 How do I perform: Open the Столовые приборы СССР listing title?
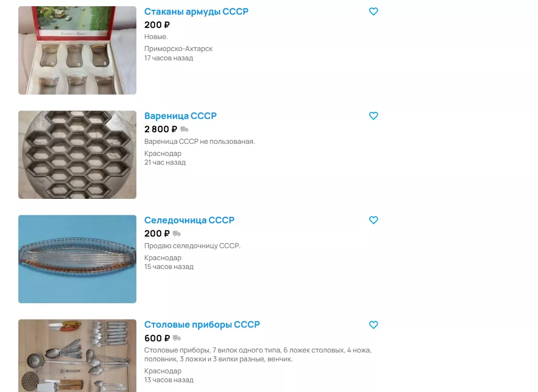[x=202, y=325]
